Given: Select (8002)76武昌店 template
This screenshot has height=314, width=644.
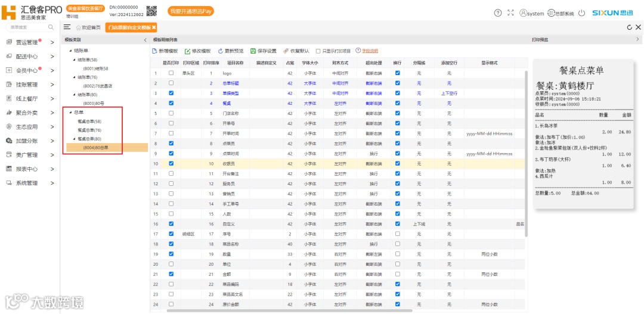Looking at the screenshot, I should point(98,86).
